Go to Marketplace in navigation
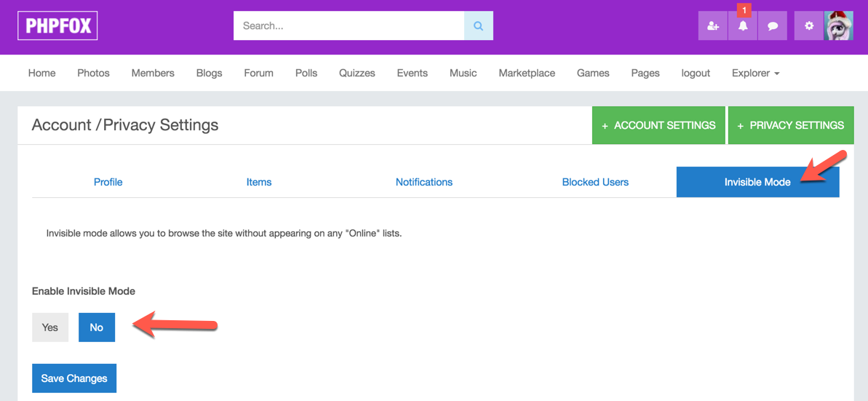 coord(527,73)
